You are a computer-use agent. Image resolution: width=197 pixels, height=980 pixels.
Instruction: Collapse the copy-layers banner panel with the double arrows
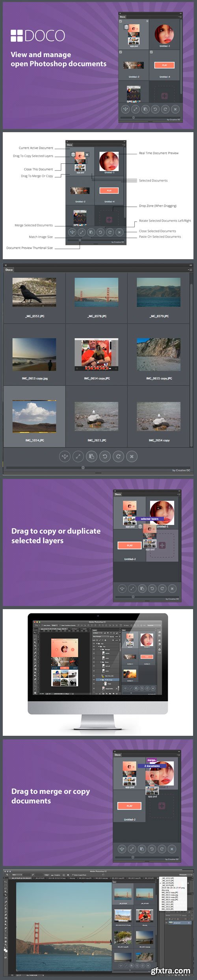[180, 490]
